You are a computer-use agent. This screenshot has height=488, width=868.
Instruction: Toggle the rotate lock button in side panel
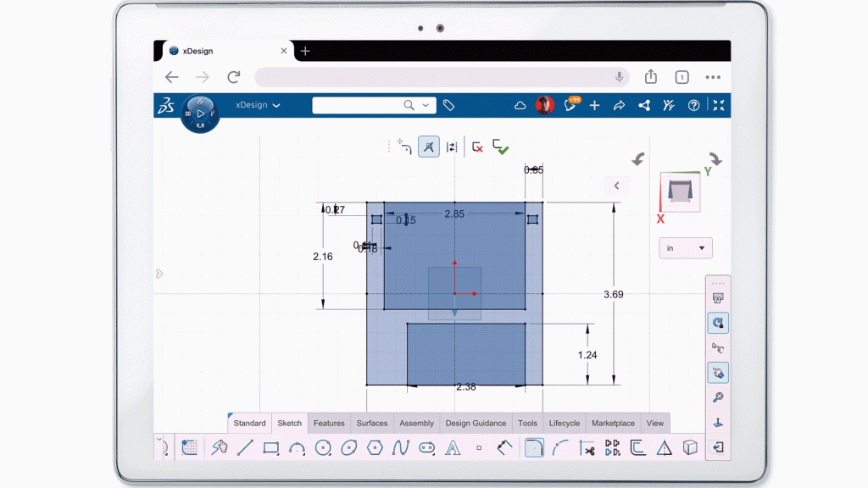(718, 323)
